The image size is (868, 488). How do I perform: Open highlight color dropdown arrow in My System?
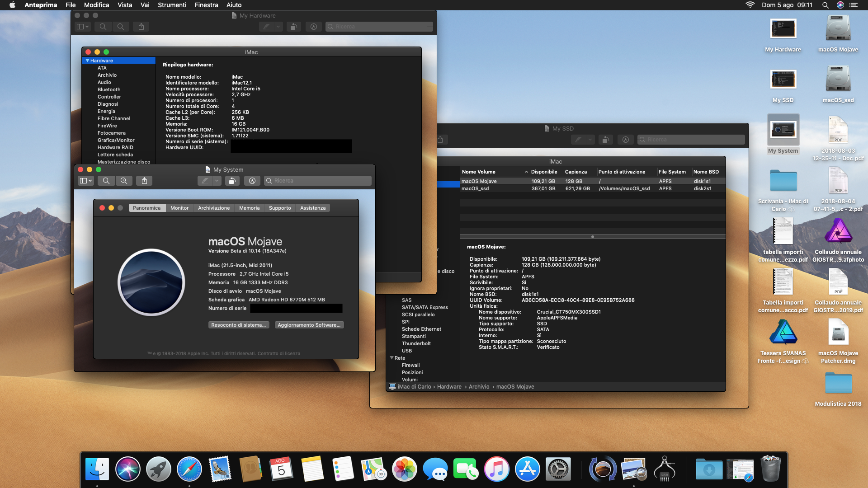tap(217, 181)
